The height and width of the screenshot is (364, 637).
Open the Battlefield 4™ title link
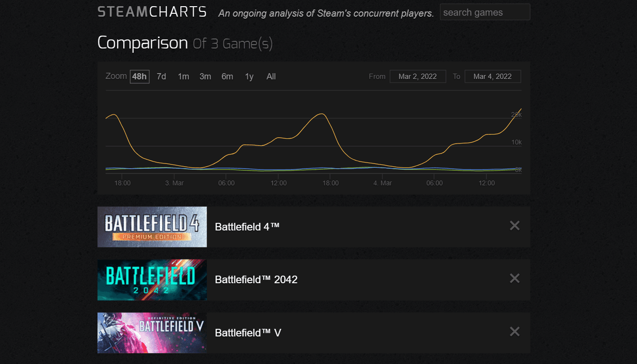[x=247, y=227]
